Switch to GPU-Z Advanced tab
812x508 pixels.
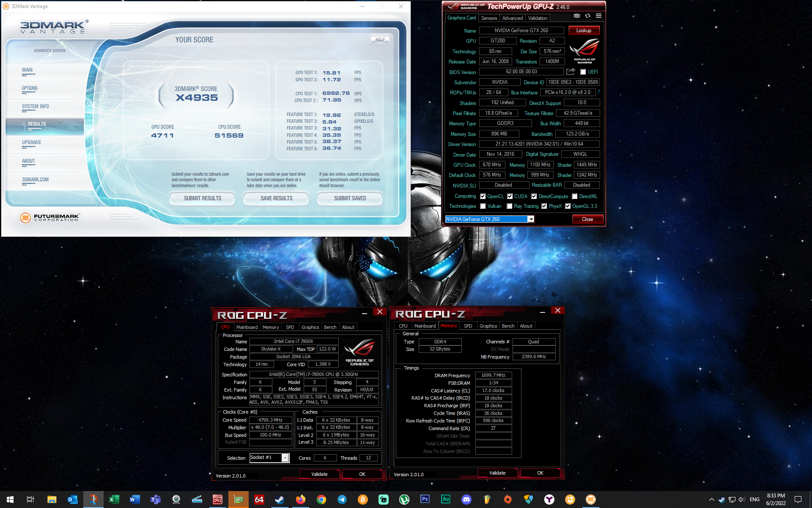(x=512, y=18)
